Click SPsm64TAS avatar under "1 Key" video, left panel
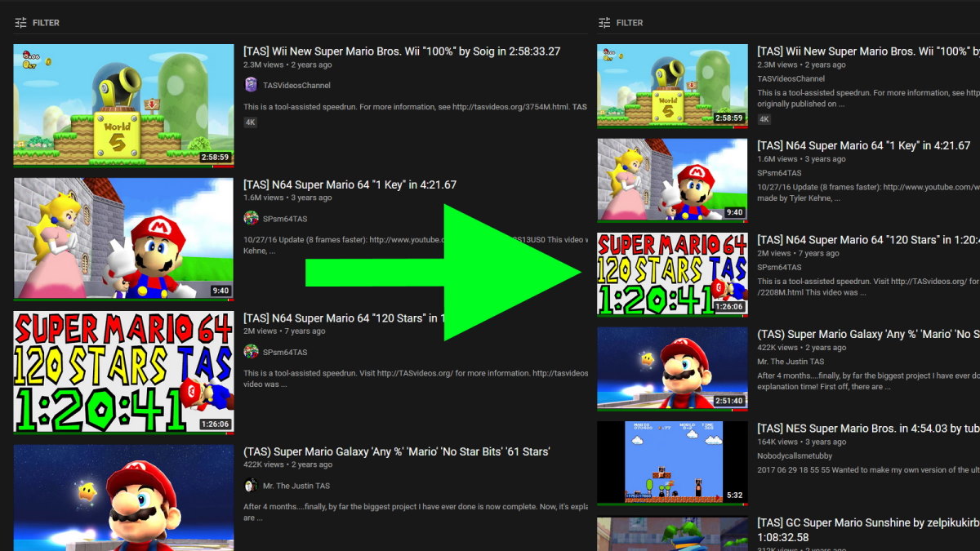This screenshot has width=980, height=551. 251,218
